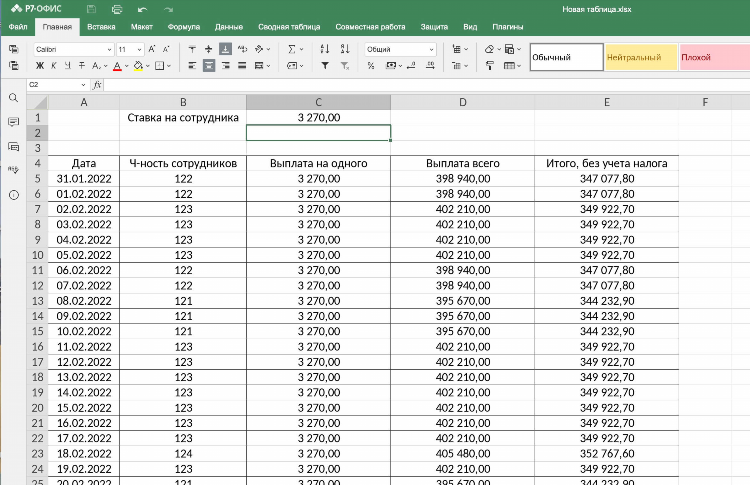
Task: Click the named ranges icon
Action: [292, 66]
